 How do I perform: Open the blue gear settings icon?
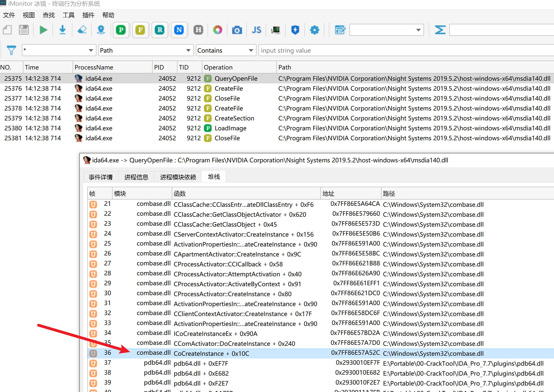(x=314, y=30)
